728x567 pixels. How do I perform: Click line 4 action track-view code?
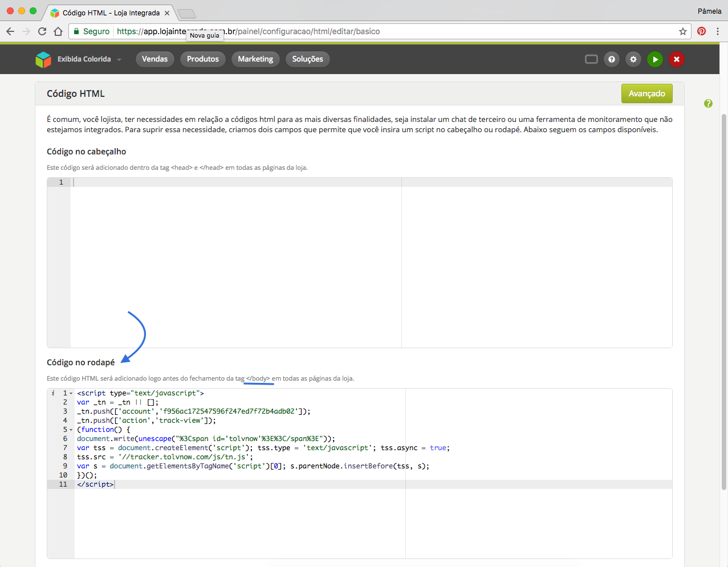tap(147, 421)
